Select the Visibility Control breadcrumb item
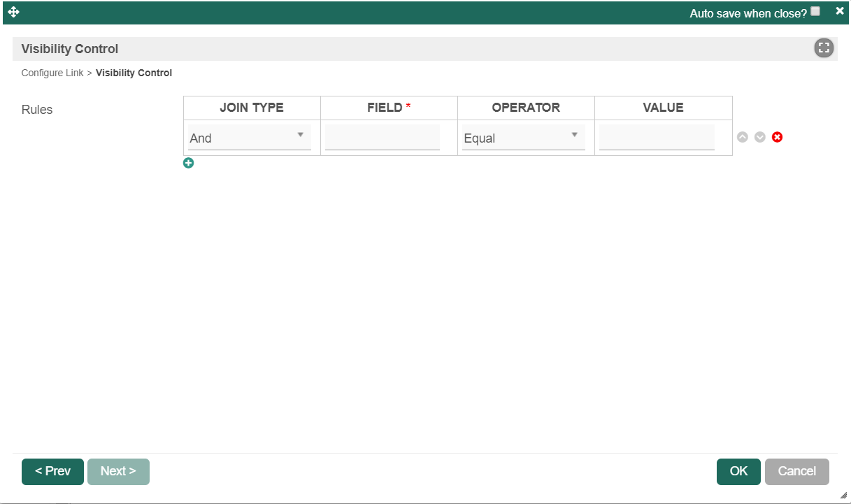The width and height of the screenshot is (851, 504). (x=134, y=73)
